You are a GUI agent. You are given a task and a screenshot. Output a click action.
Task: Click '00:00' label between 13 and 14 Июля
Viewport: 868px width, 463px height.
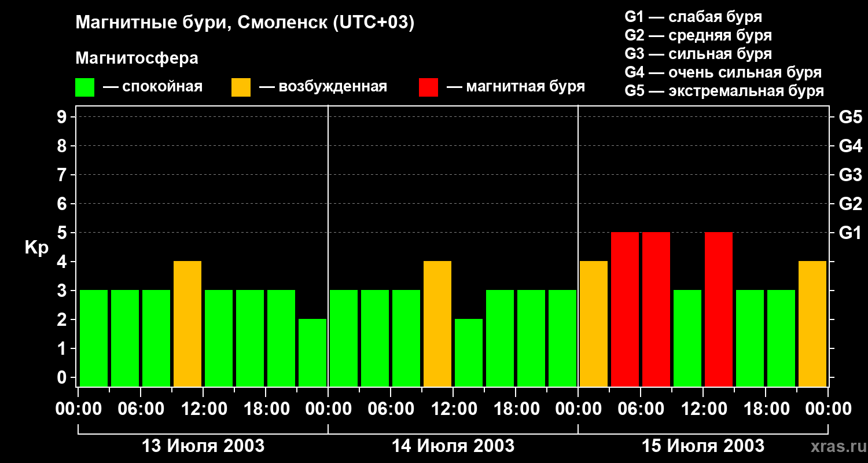pyautogui.click(x=328, y=409)
